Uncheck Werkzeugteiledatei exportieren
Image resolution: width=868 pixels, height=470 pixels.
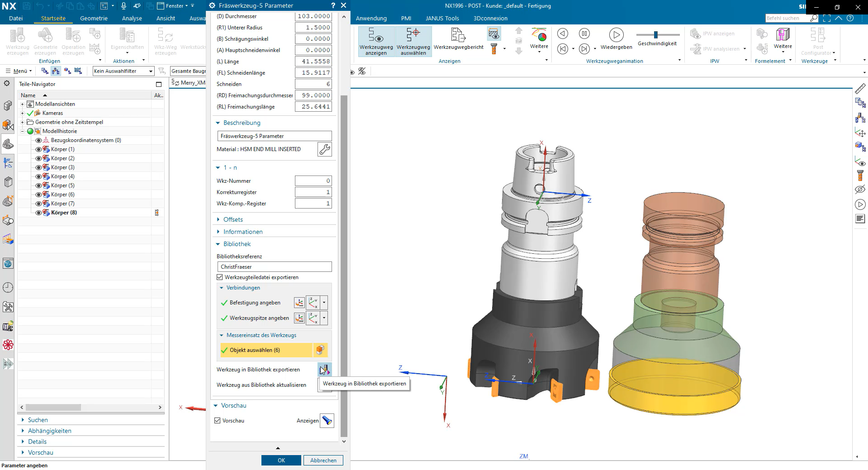tap(220, 277)
